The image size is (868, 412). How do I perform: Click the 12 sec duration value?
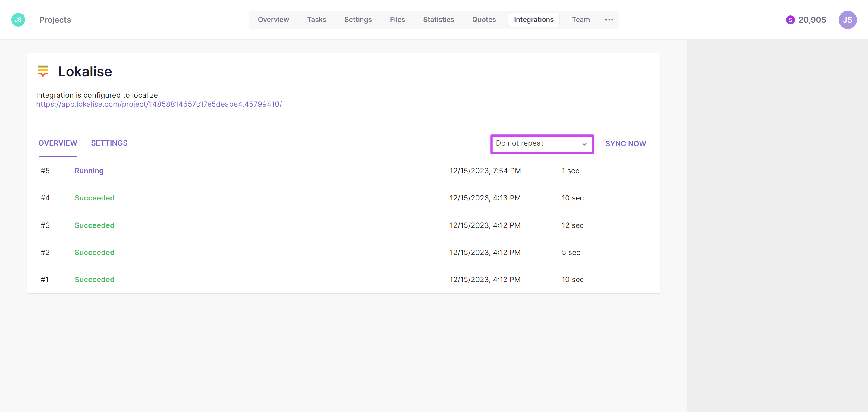click(x=573, y=225)
